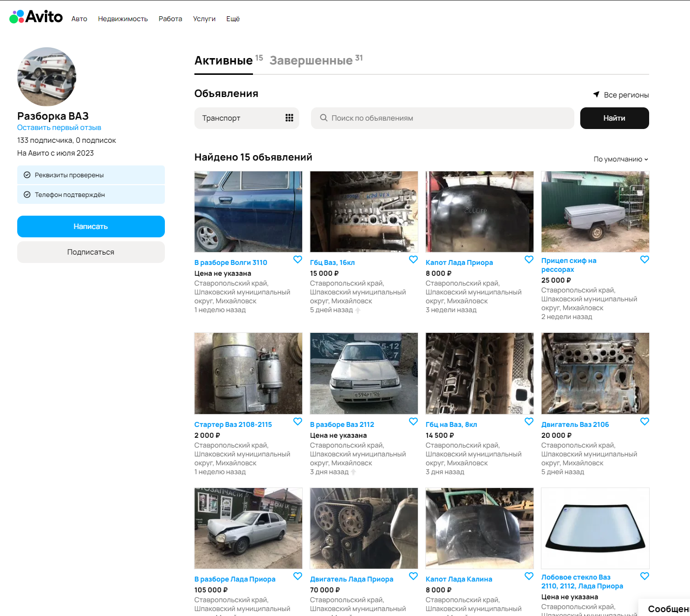Open the Гбц на Ваз 8кл photo
The width and height of the screenshot is (690, 616).
point(480,373)
